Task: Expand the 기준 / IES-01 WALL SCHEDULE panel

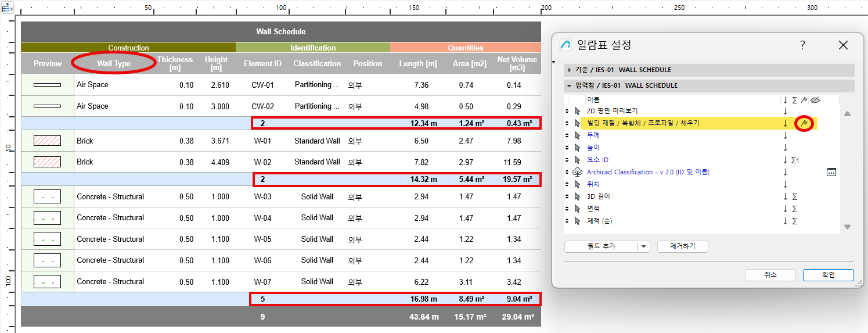Action: tap(570, 70)
